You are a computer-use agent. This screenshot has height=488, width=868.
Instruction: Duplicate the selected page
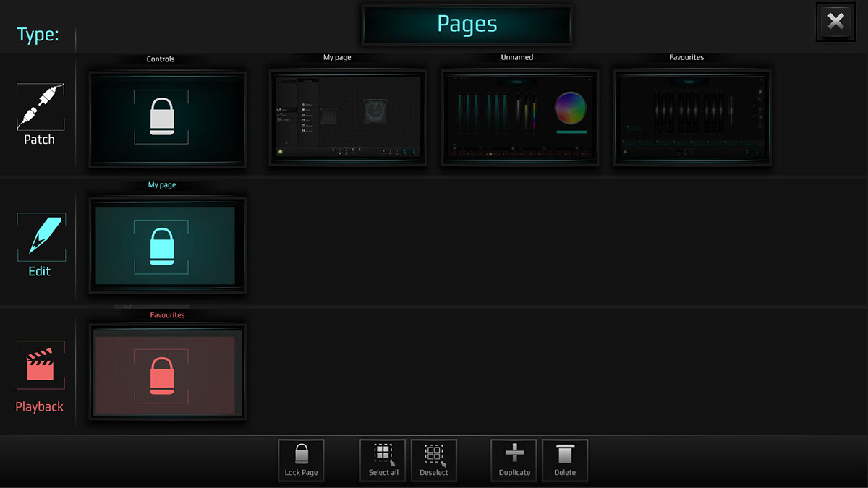point(514,461)
